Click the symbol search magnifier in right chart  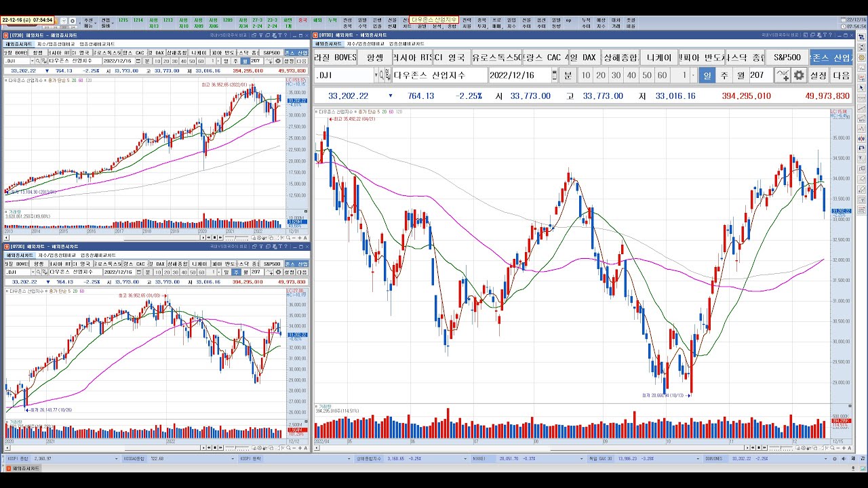[x=381, y=75]
